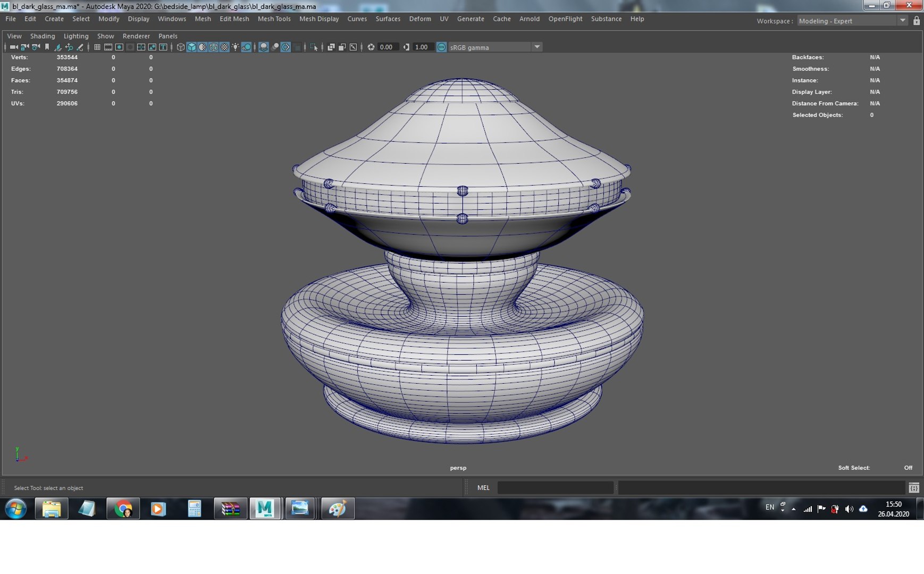Screen dimensions: 924x574
Task: Click the MEL command line input
Action: pos(556,488)
